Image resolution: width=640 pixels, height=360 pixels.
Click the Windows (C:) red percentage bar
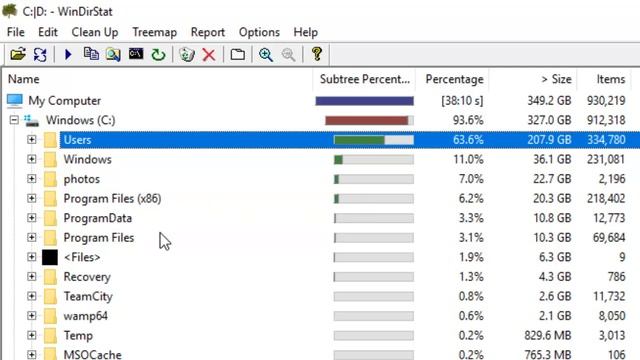coord(369,120)
